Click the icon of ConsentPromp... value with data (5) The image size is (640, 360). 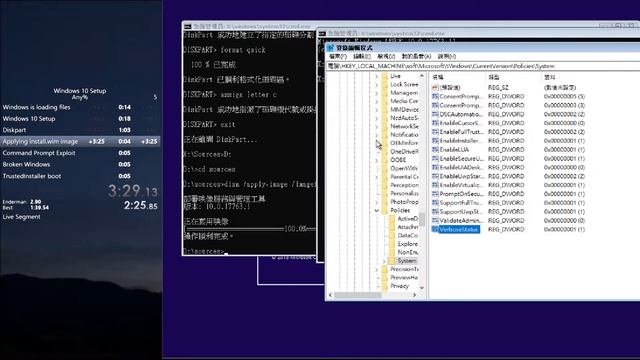[x=435, y=97]
